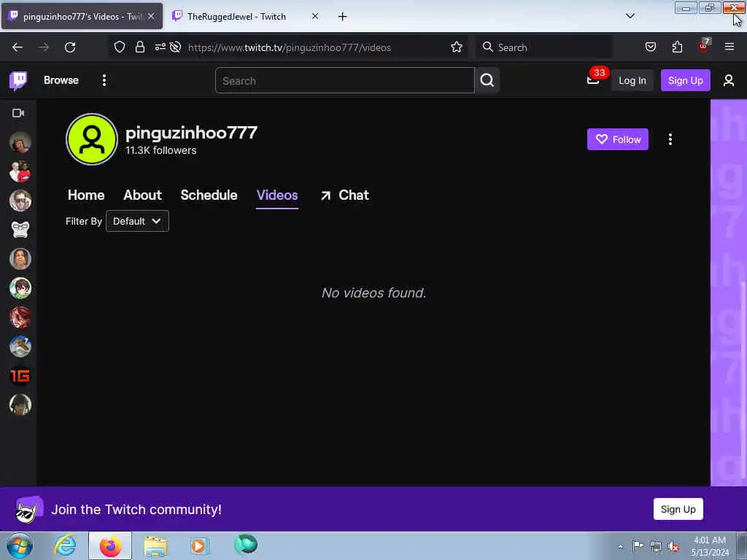Open the site permissions icon in address bar

160,47
